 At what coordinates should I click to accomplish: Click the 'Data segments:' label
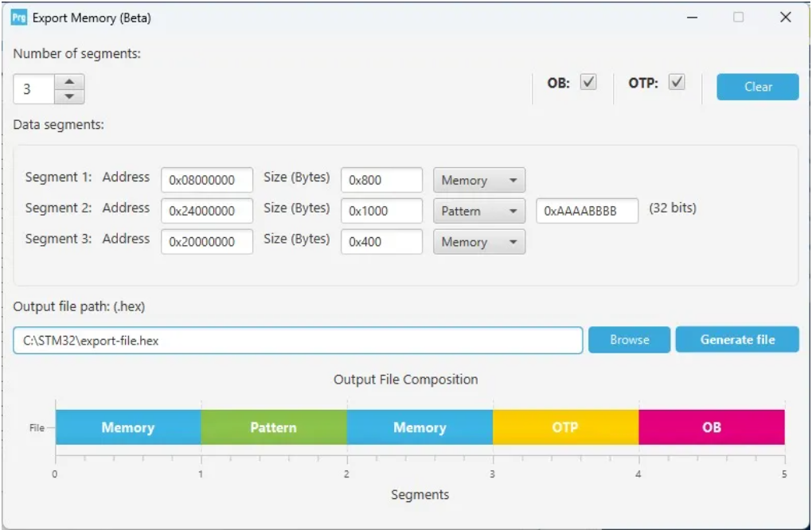[x=59, y=125]
